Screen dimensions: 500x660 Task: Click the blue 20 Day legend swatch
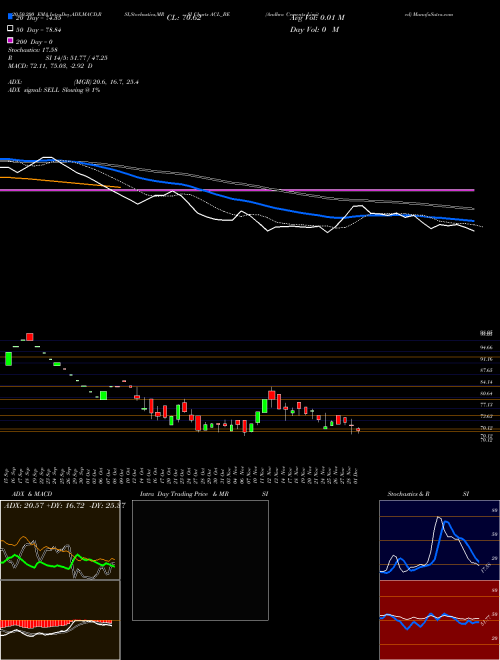pyautogui.click(x=10, y=18)
